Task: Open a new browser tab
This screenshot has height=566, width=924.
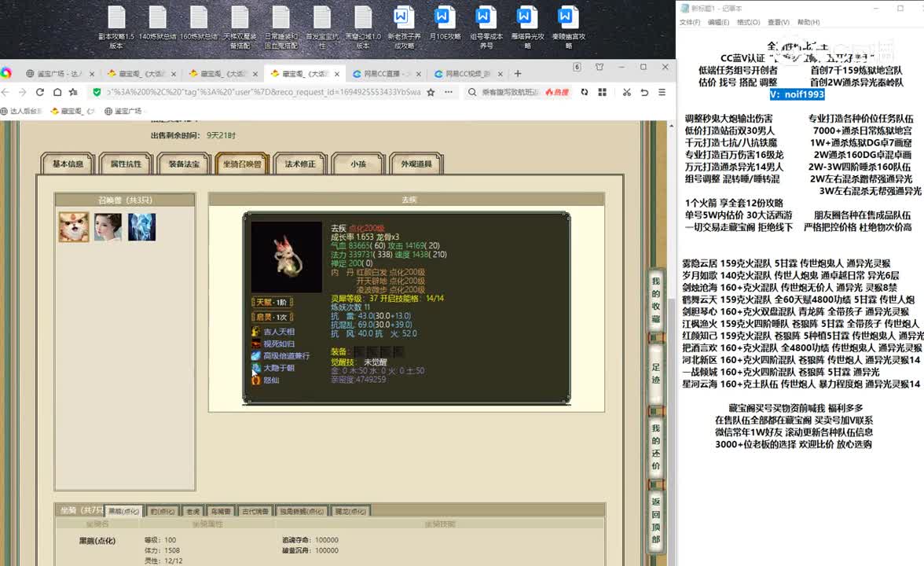Action: click(517, 74)
